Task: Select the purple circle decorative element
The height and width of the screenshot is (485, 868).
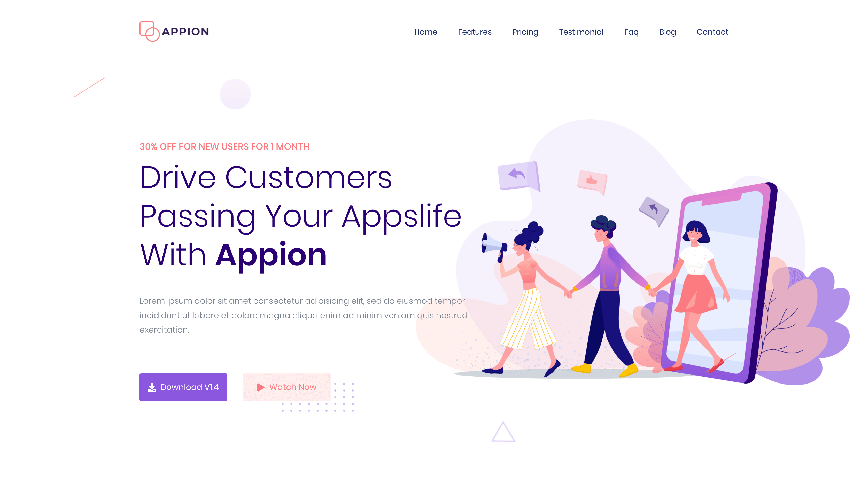Action: tap(235, 94)
